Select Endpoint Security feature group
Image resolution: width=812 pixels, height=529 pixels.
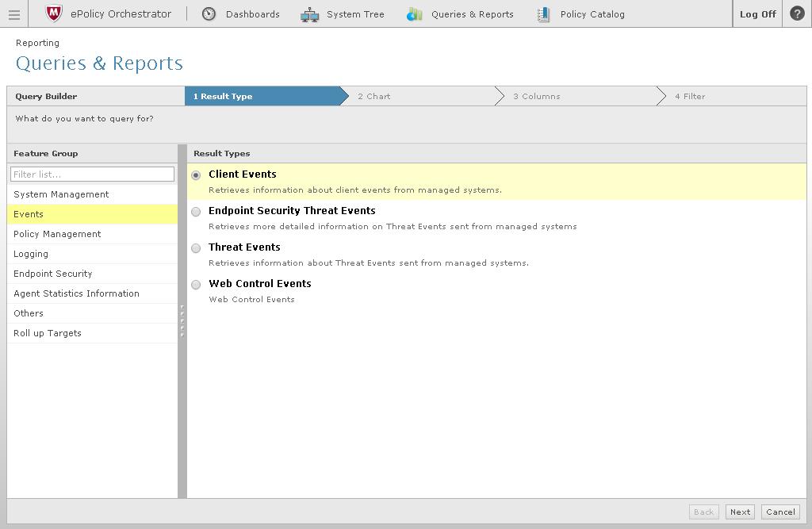92,274
